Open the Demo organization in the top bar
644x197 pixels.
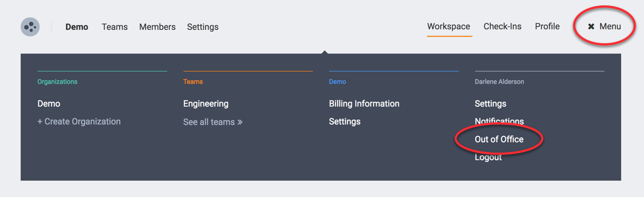77,27
